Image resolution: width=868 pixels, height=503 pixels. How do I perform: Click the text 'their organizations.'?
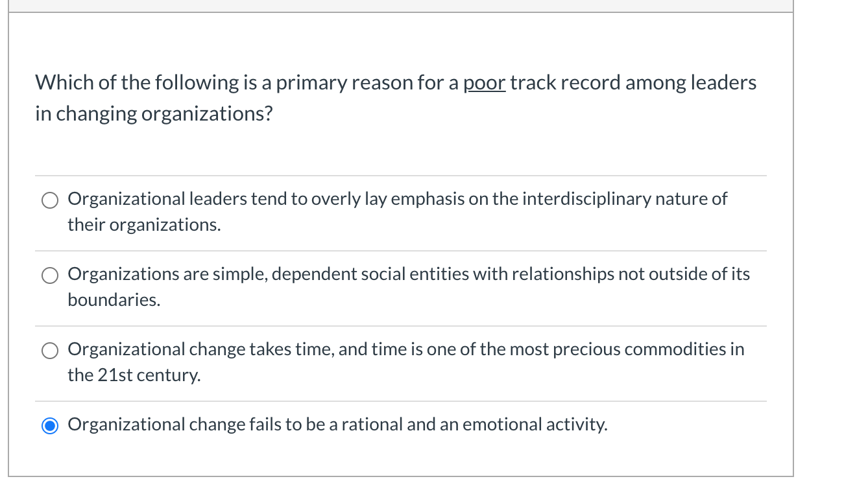[143, 224]
